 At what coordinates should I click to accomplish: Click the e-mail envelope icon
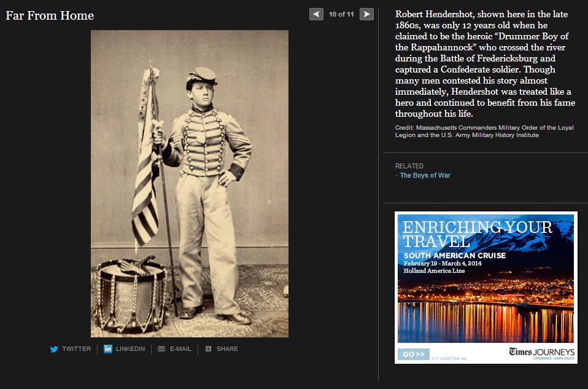(161, 349)
